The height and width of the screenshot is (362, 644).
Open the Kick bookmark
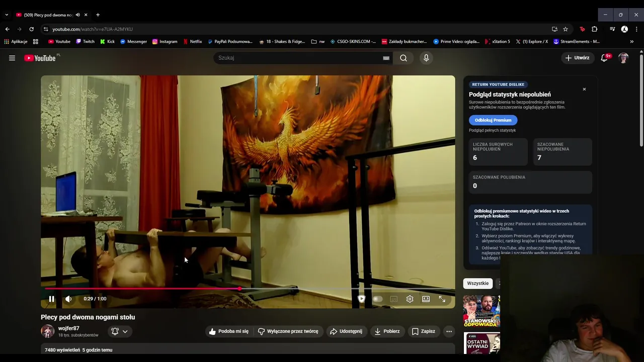click(107, 42)
